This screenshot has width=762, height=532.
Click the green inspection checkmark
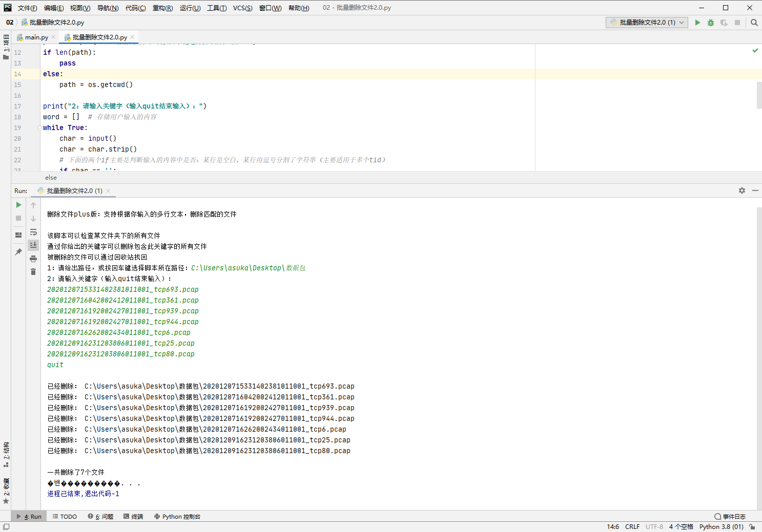click(x=755, y=50)
